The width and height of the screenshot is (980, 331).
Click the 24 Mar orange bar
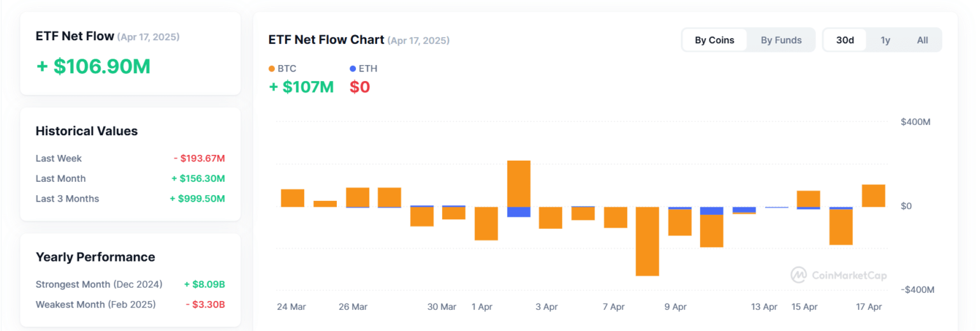[292, 198]
